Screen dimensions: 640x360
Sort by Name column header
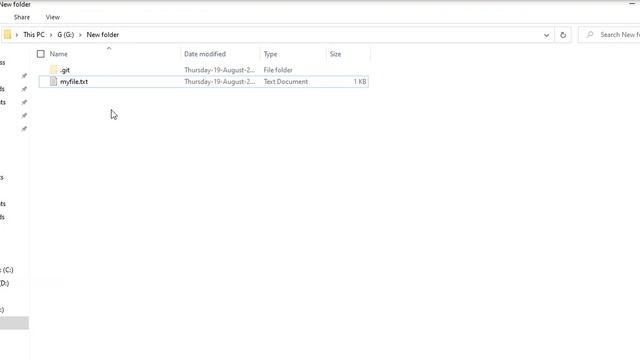(59, 54)
